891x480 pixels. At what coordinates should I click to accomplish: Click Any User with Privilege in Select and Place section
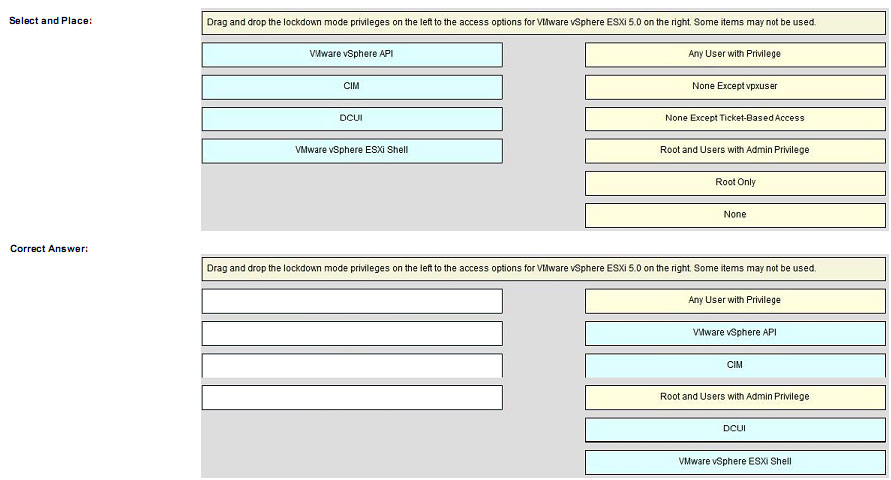click(735, 55)
